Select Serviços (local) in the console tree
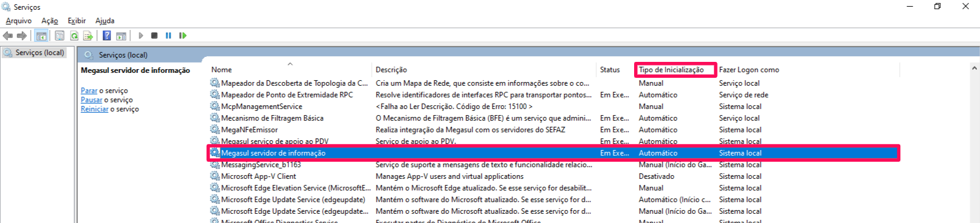Image resolution: width=980 pixels, height=223 pixels. pyautogui.click(x=39, y=53)
